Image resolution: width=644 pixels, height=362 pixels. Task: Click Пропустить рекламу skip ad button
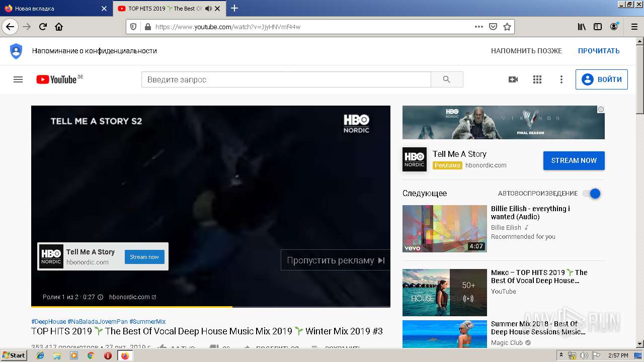[x=335, y=260]
